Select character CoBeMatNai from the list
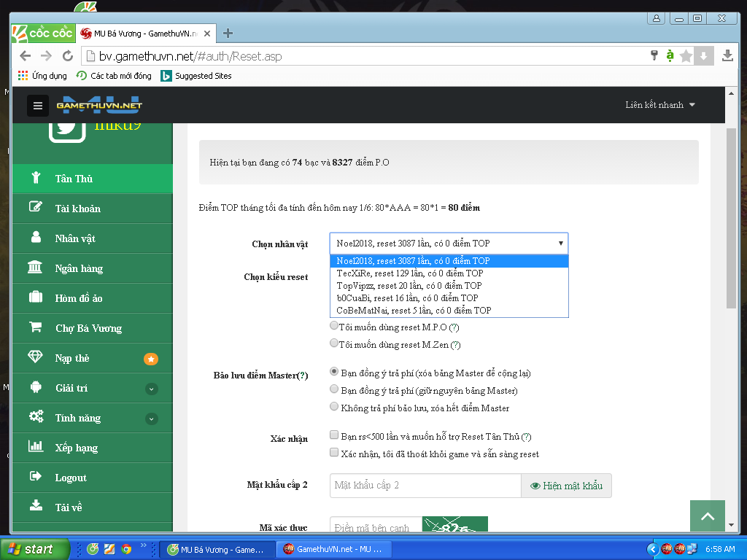Viewport: 747px width, 560px height. pos(449,311)
